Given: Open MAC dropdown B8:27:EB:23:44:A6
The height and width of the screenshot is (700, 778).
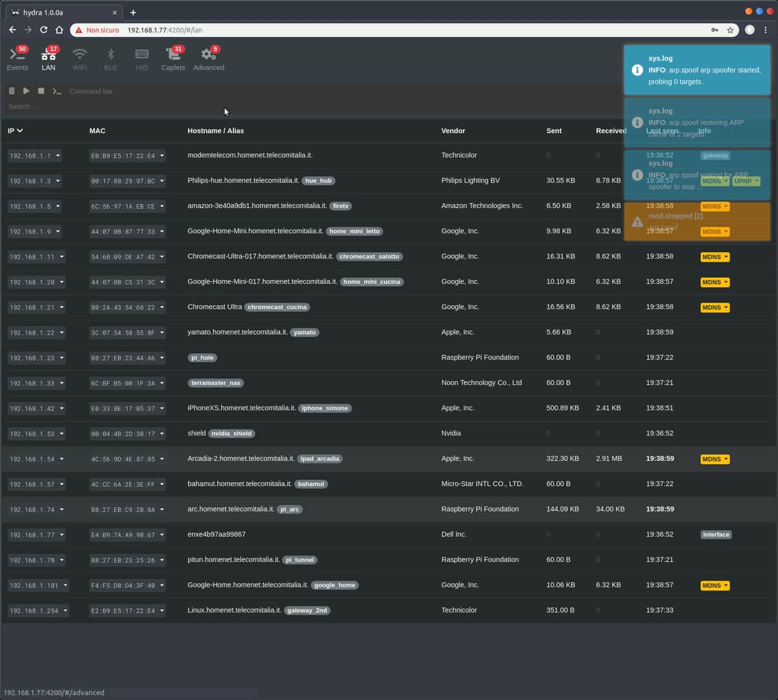Looking at the screenshot, I should coord(128,358).
